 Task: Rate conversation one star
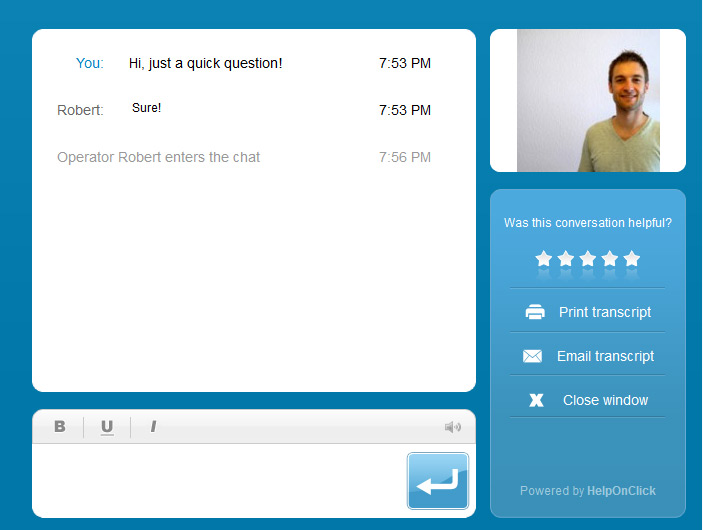click(x=543, y=258)
